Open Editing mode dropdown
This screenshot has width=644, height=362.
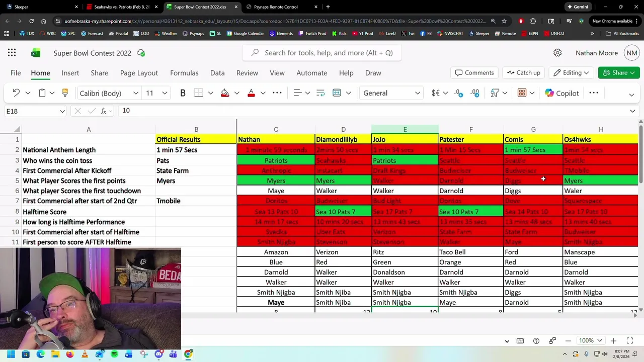pos(571,73)
